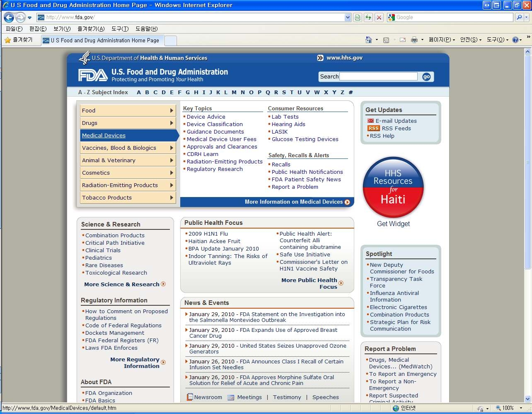This screenshot has height=414, width=532.
Task: Open the 도움말(H) menu
Action: 147,29
